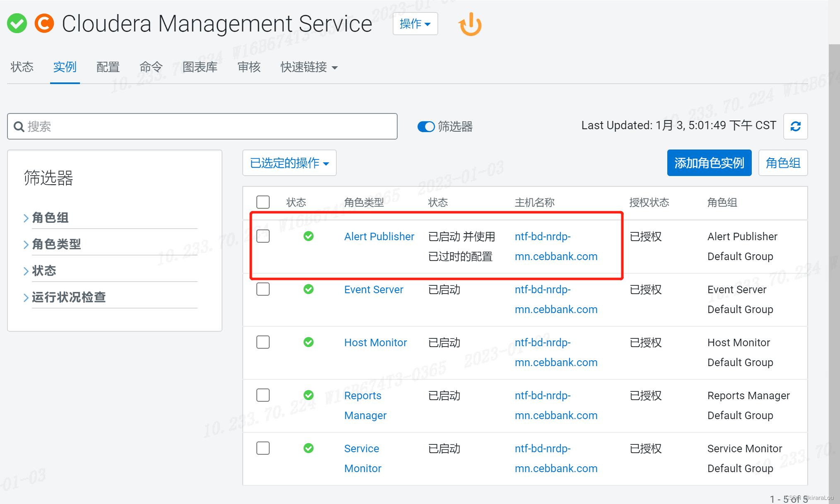Open Host Monitor host name link
This screenshot has height=504, width=840.
pos(556,352)
